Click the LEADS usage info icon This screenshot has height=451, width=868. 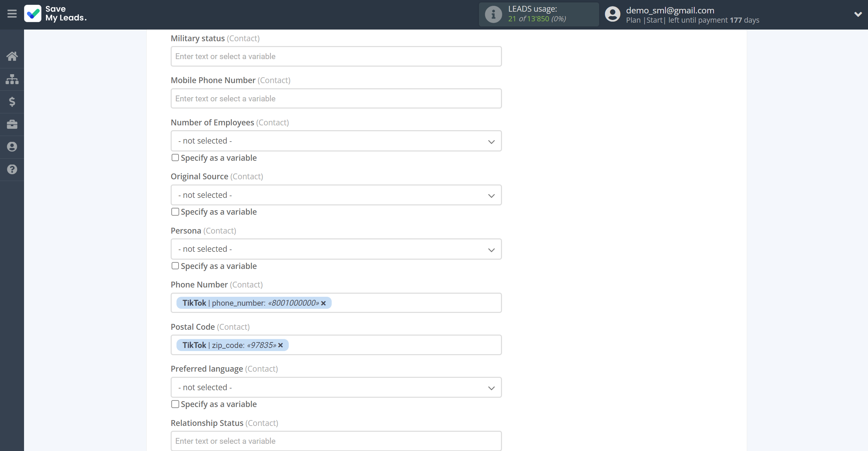click(493, 14)
